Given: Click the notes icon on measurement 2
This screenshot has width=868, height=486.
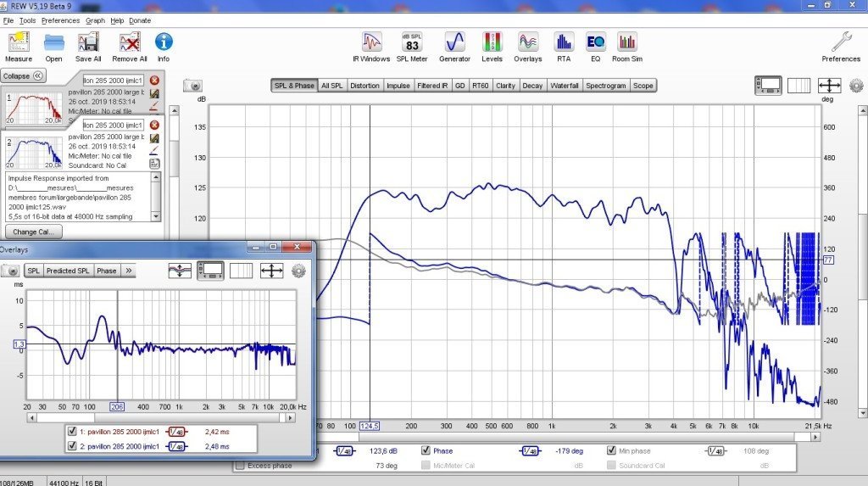Looking at the screenshot, I should pos(154,164).
